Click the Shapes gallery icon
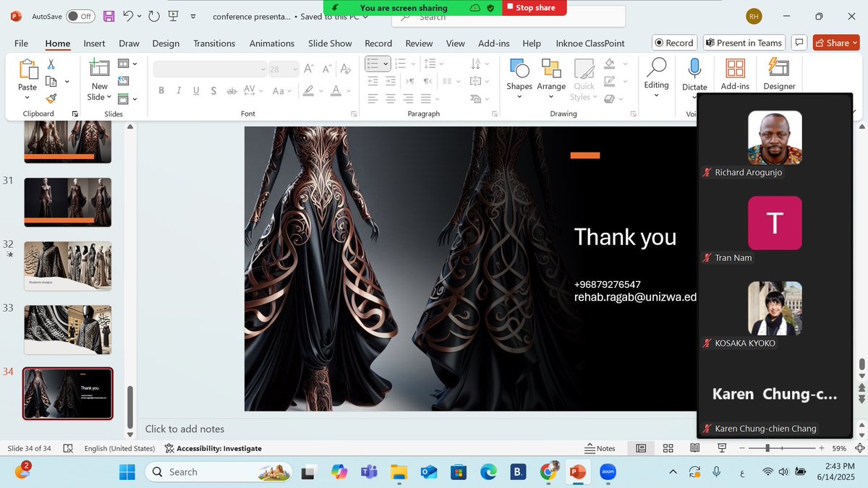The height and width of the screenshot is (488, 868). pos(519,68)
